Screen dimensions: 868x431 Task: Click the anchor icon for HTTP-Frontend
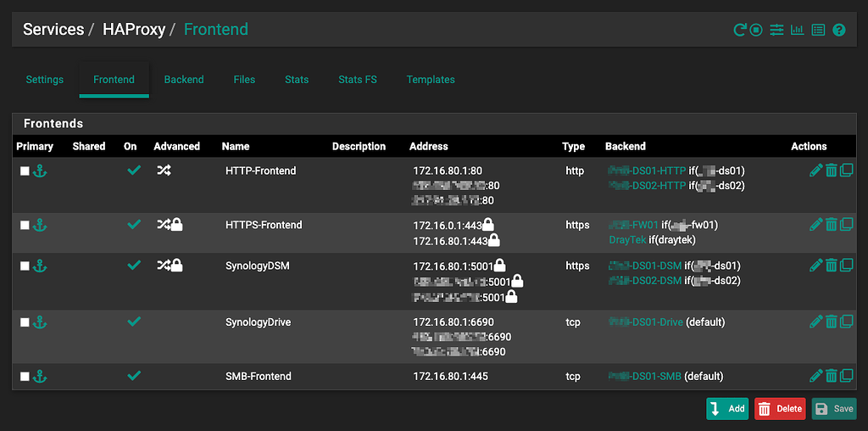pyautogui.click(x=40, y=171)
